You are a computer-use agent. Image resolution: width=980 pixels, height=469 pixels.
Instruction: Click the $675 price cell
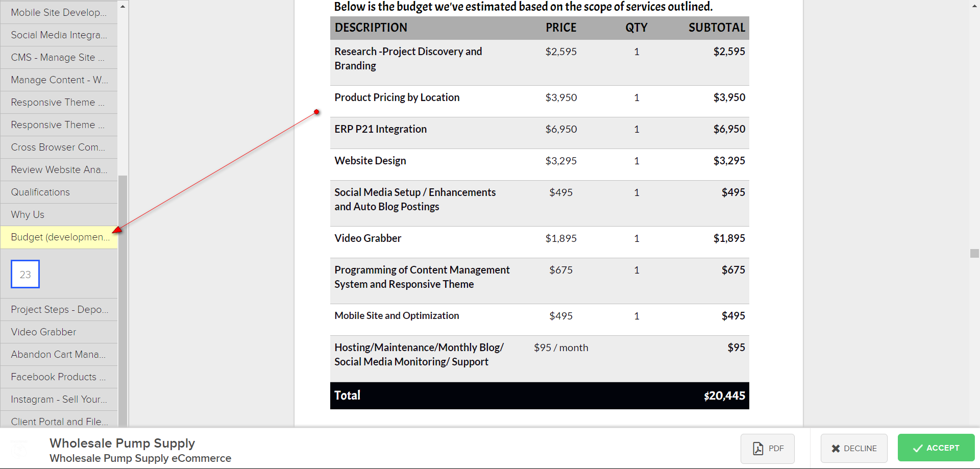coord(561,270)
